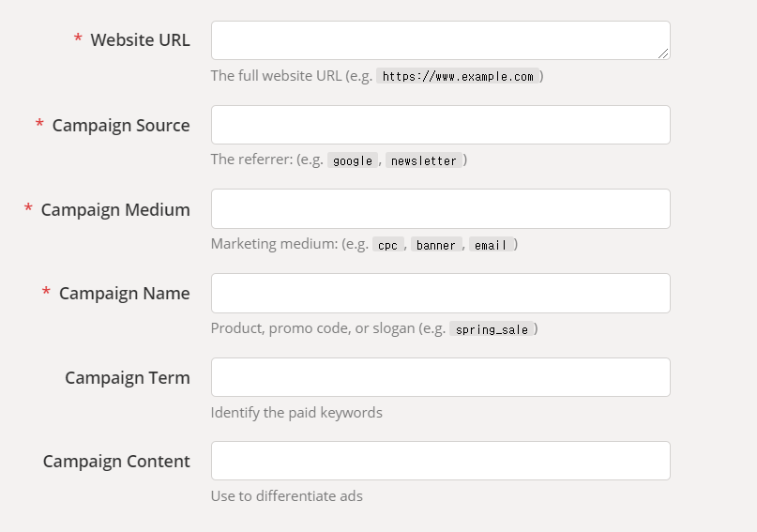Viewport: 757px width, 532px height.
Task: Click the https://www.example.com example code
Action: [x=458, y=76]
